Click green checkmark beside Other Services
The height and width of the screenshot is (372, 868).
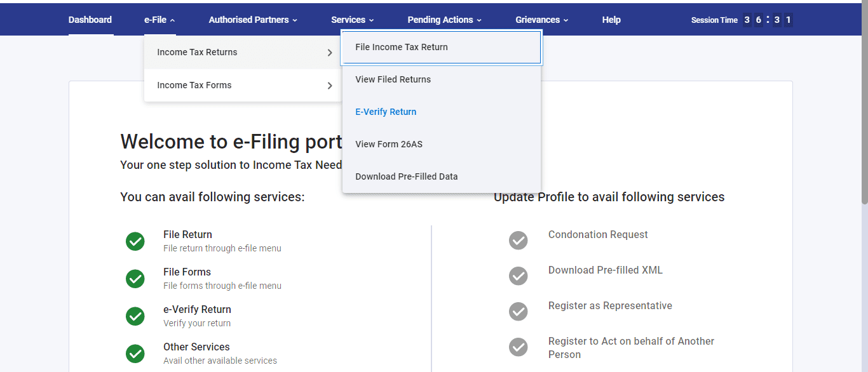[135, 354]
